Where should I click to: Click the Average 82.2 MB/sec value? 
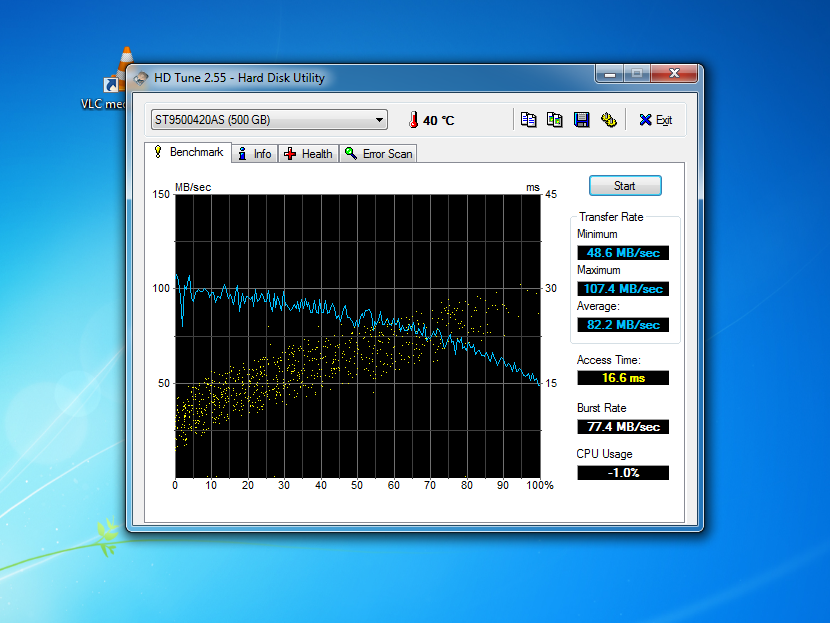click(623, 325)
